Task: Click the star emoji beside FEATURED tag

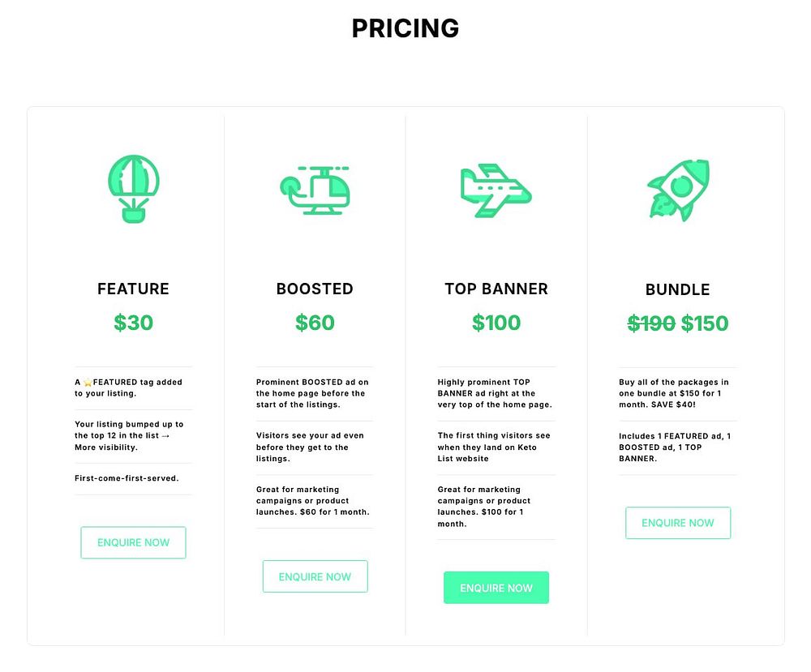Action: [88, 383]
